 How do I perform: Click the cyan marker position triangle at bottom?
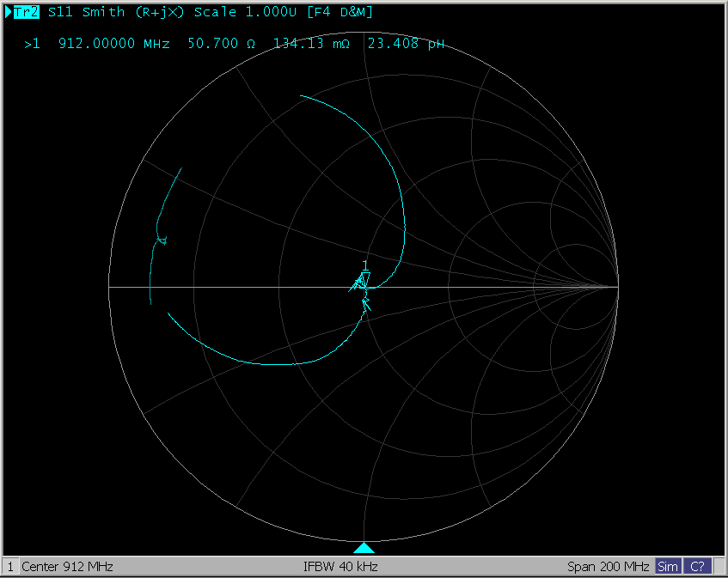click(364, 548)
